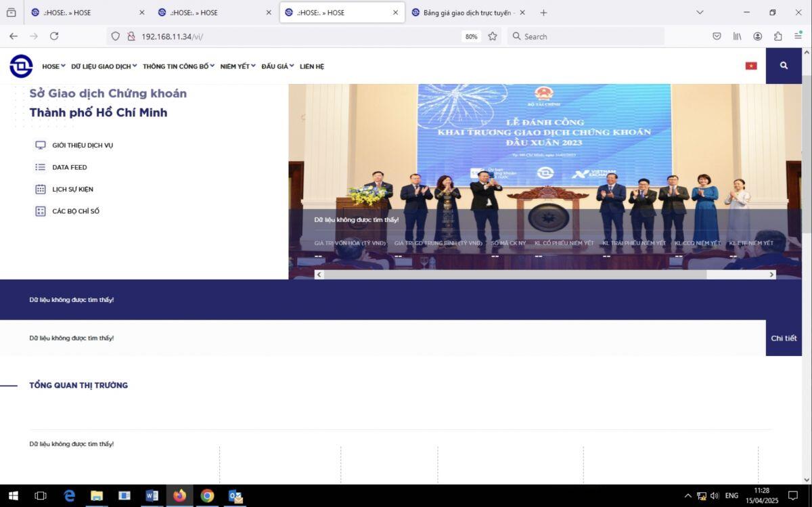Expand the THÔNG TIN CÔNG BỐ dropdown
The height and width of the screenshot is (507, 812).
[176, 66]
